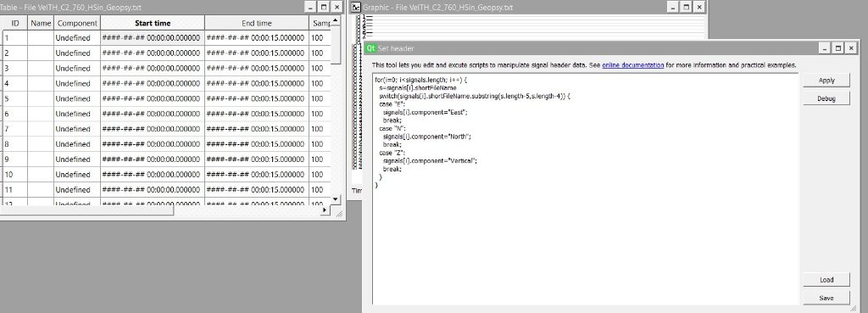Viewport: 868px width, 313px height.
Task: Minimize the Set header window
Action: pos(825,48)
